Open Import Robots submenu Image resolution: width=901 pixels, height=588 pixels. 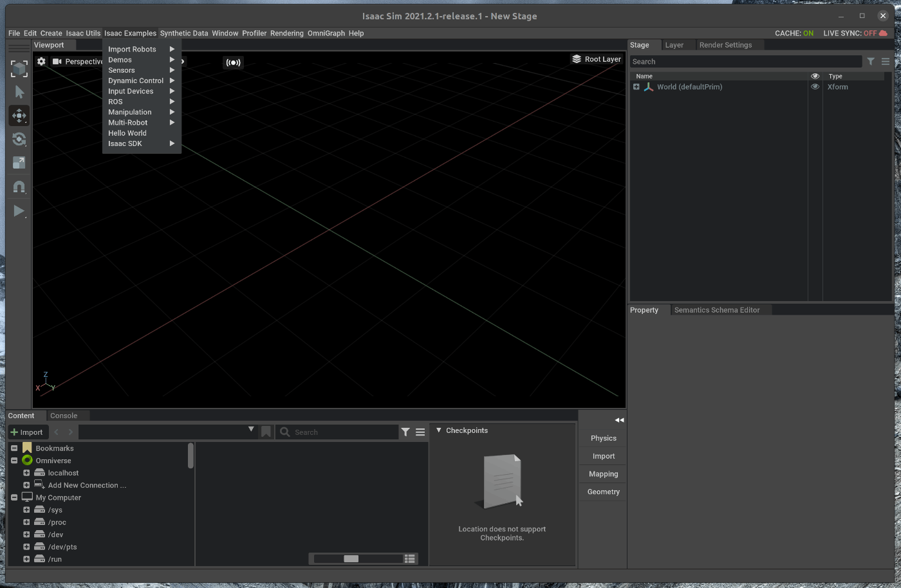pos(142,49)
